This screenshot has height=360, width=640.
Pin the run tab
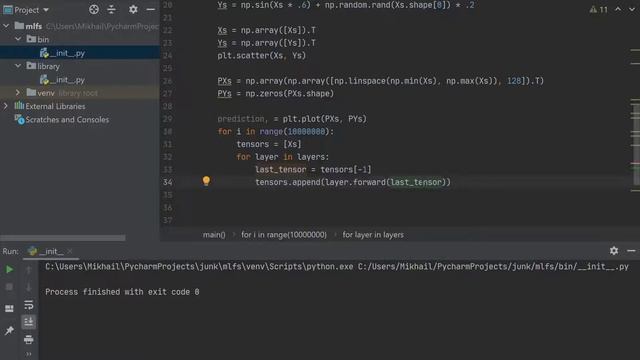coord(9,330)
